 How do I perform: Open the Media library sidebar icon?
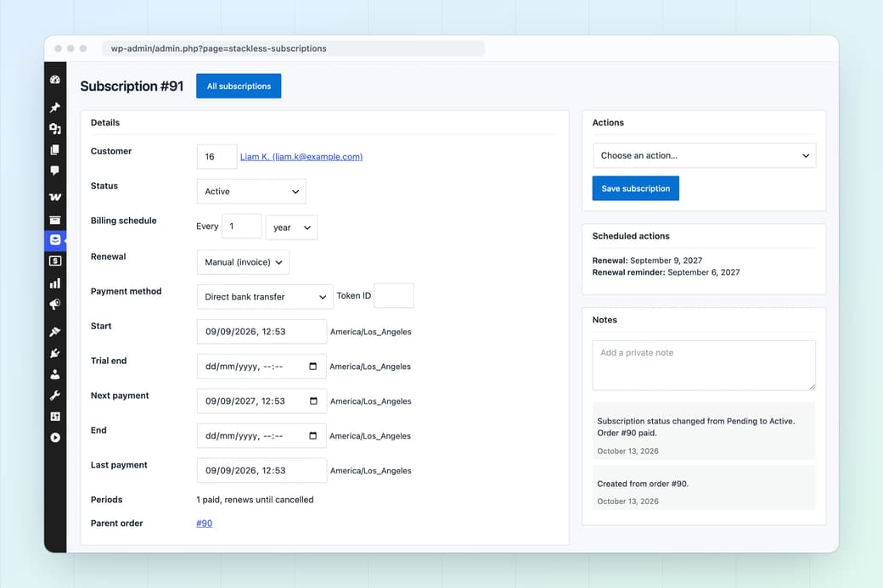[x=55, y=128]
